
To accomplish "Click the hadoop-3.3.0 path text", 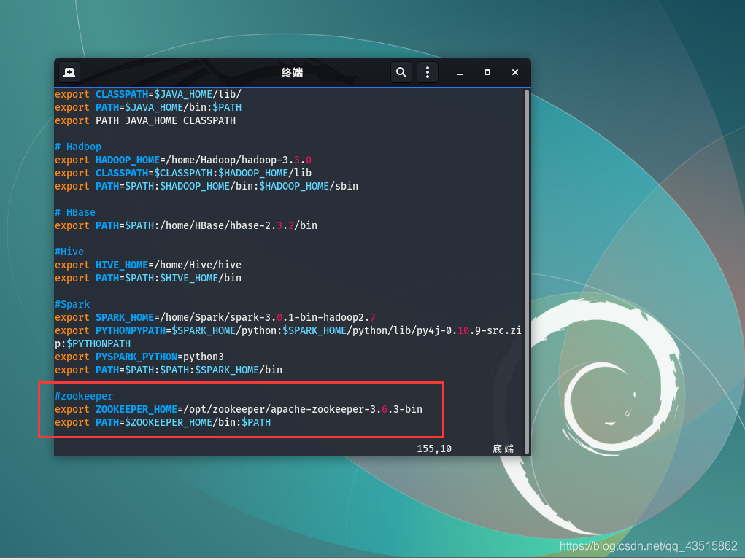I will (x=277, y=160).
